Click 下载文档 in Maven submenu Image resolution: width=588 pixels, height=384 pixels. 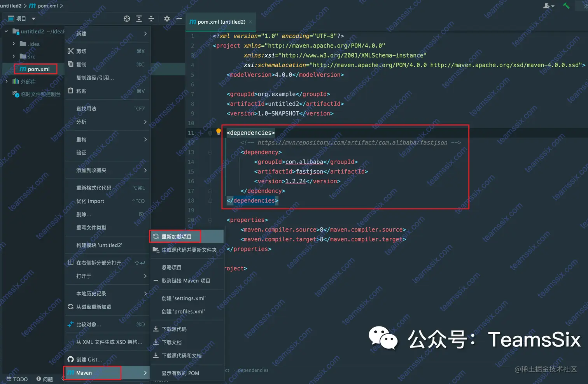tap(187, 342)
